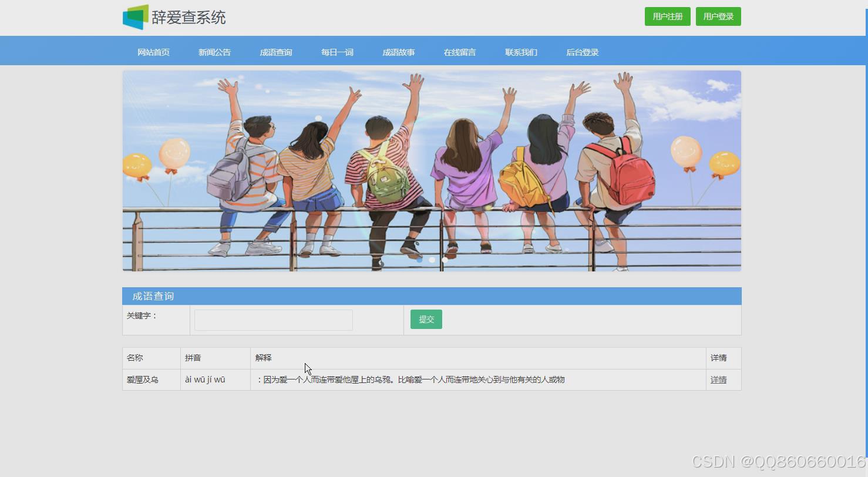Open the 新闻公告 section

(x=214, y=52)
